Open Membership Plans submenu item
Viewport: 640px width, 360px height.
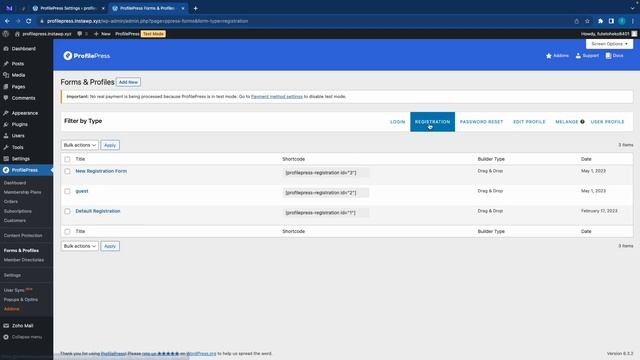(x=22, y=192)
